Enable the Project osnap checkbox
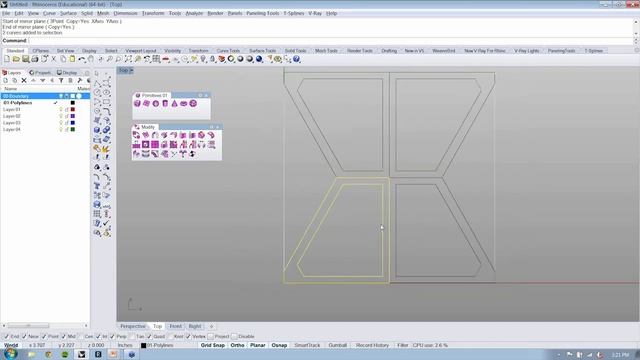 pos(210,337)
